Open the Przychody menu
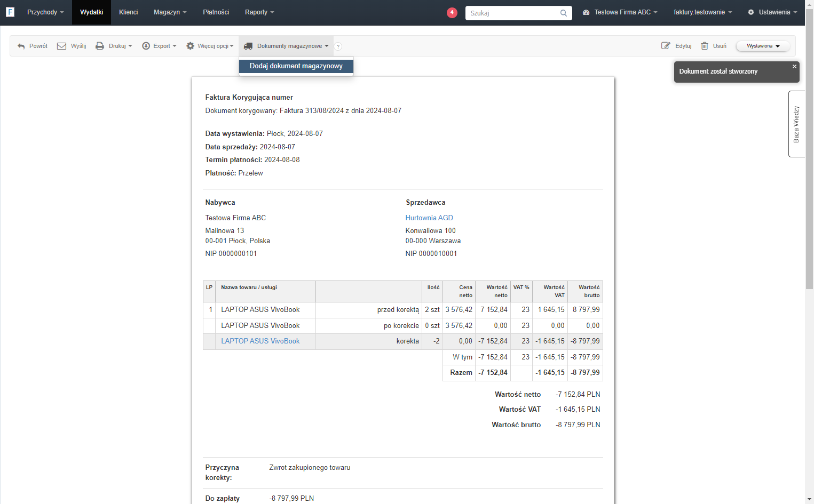This screenshot has width=814, height=504. [x=45, y=12]
